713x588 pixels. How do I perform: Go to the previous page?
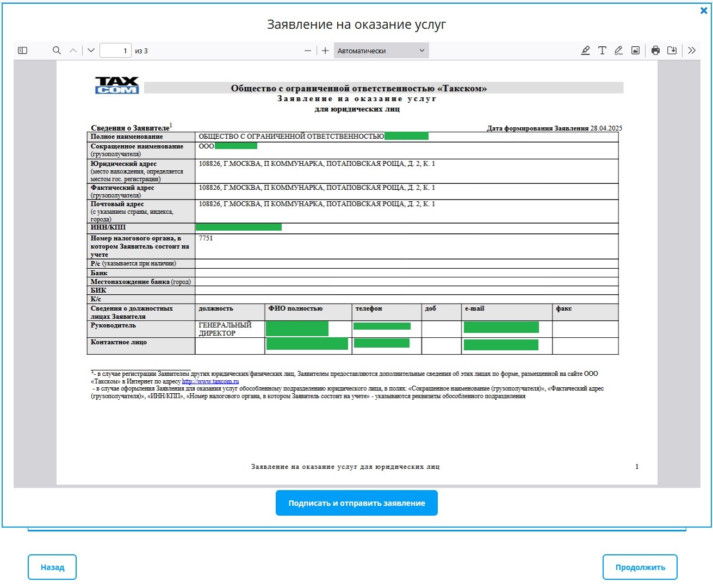(x=73, y=51)
